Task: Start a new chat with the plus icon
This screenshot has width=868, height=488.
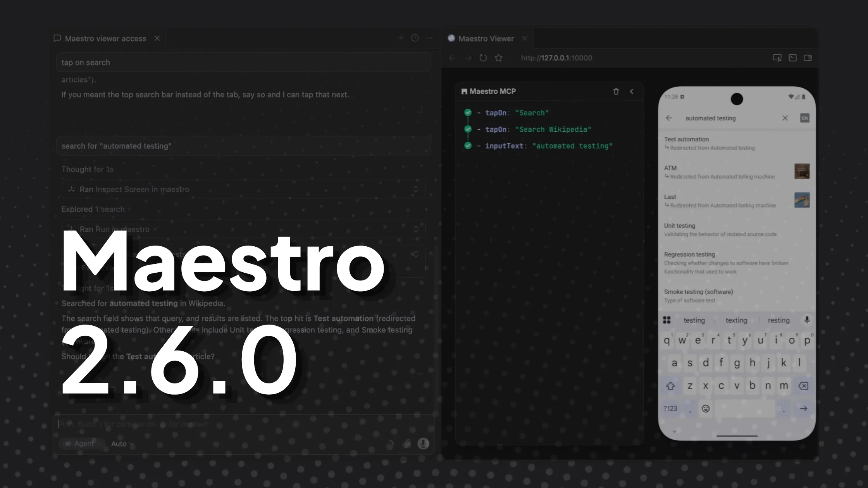Action: (401, 38)
